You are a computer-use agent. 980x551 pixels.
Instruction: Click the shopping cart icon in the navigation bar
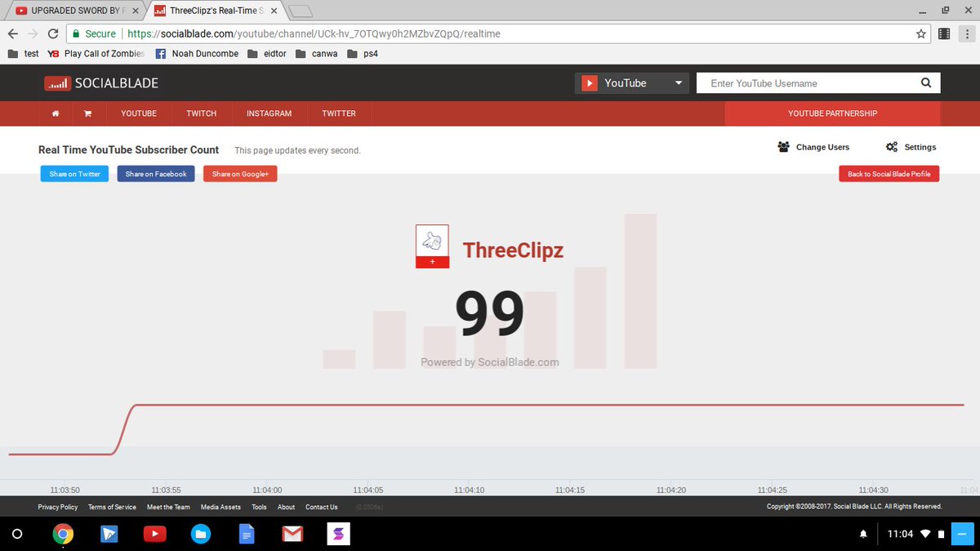click(88, 113)
